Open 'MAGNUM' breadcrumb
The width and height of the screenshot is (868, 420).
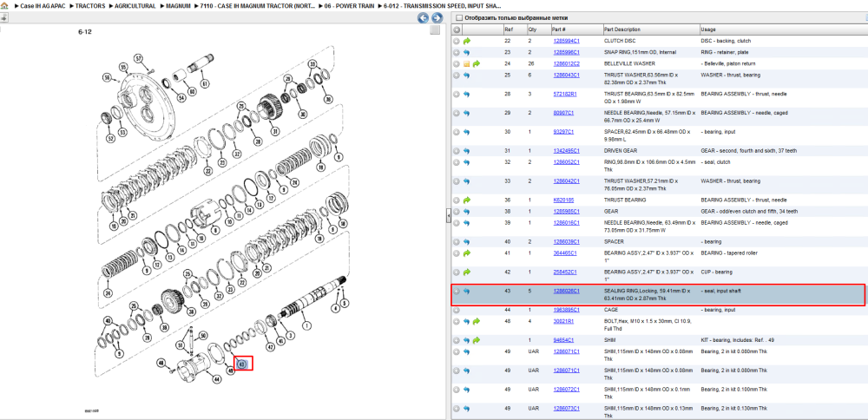pyautogui.click(x=178, y=5)
